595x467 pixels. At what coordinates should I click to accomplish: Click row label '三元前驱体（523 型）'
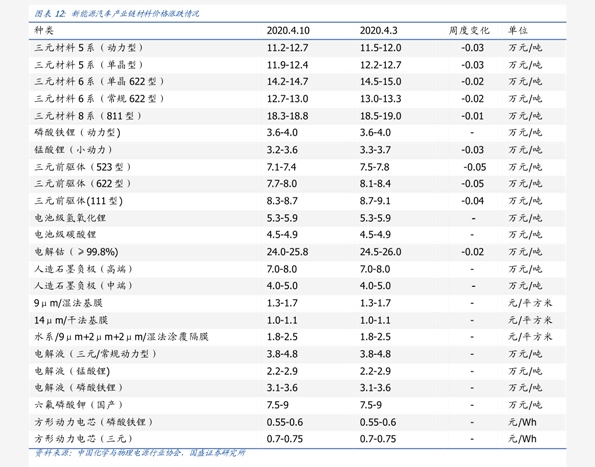coord(83,167)
